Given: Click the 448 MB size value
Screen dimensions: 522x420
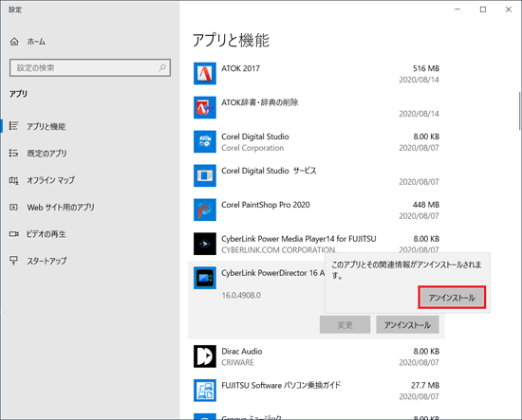Looking at the screenshot, I should pos(426,205).
